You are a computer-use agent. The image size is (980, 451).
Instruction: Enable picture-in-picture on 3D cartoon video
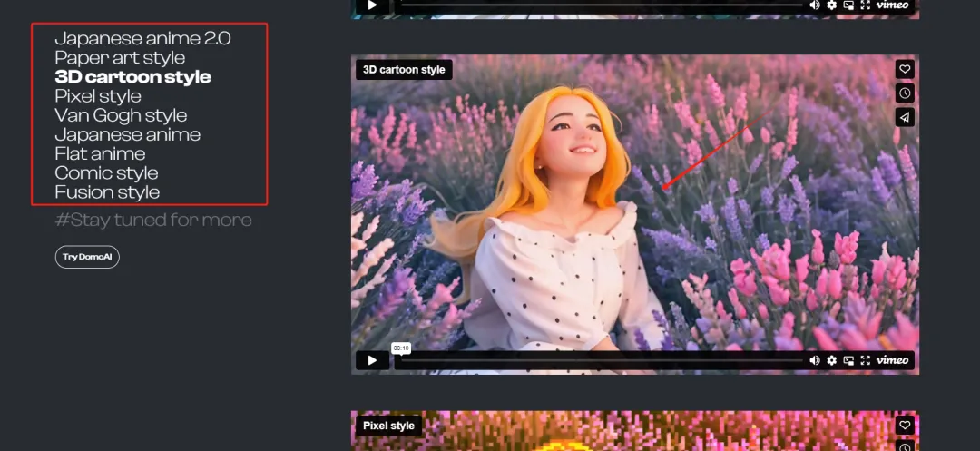tap(848, 360)
